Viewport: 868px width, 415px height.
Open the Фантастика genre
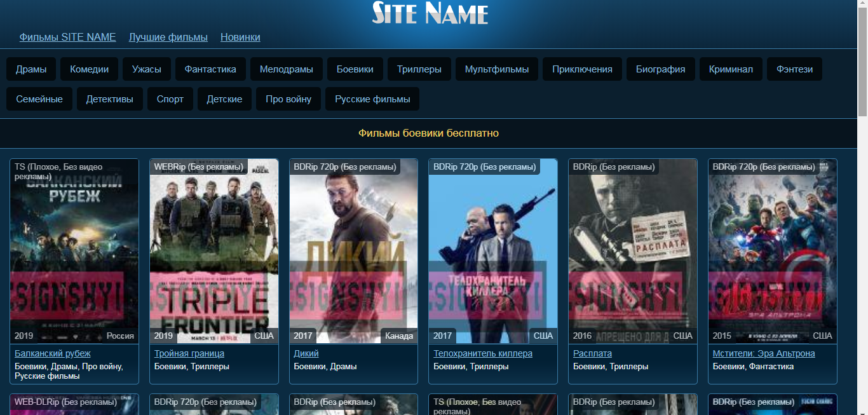pos(210,69)
